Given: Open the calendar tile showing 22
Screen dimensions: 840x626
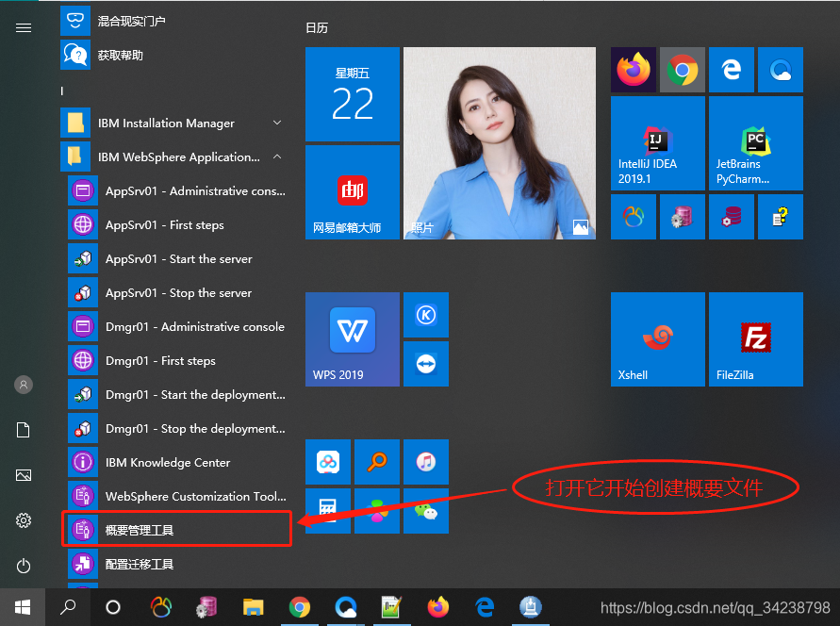Looking at the screenshot, I should point(353,94).
